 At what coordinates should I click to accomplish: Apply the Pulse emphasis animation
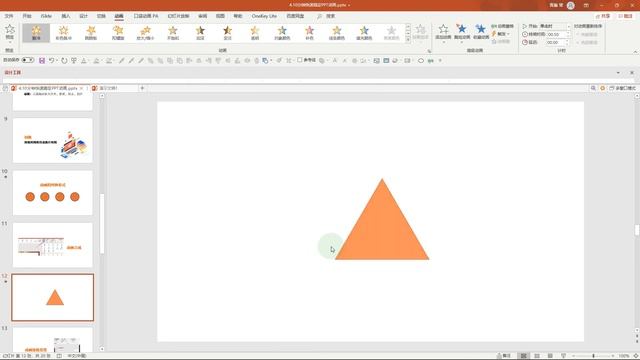36,33
